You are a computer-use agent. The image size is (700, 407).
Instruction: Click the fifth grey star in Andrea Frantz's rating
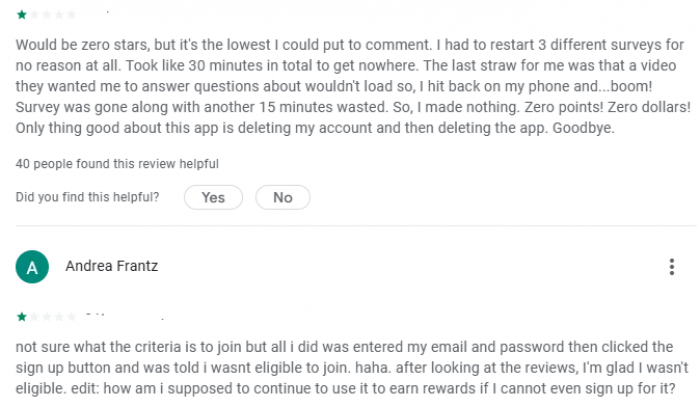pyautogui.click(x=71, y=317)
